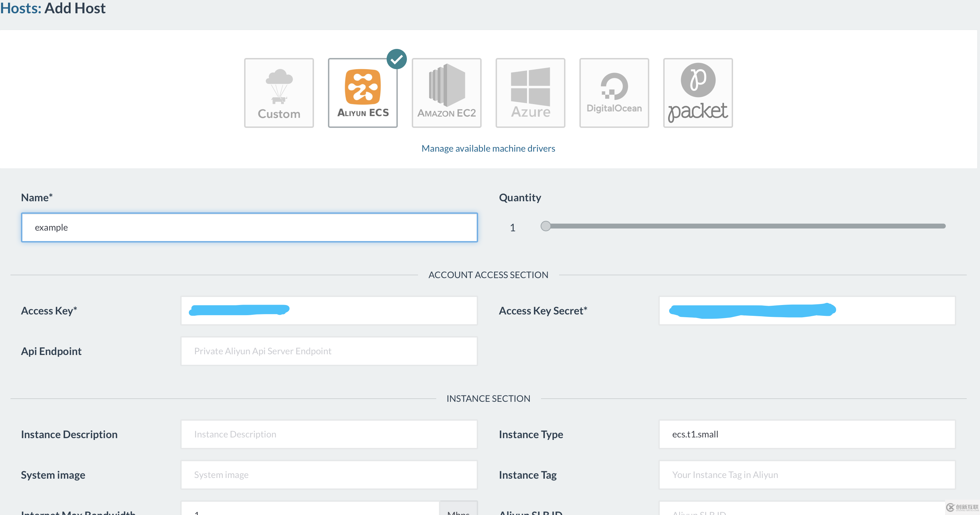
Task: Click the Access Key input field
Action: 328,310
